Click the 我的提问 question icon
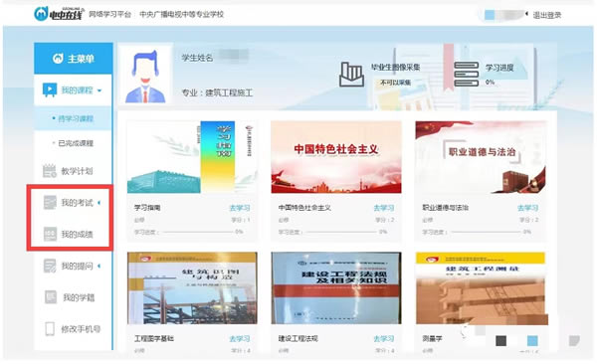 (x=50, y=266)
